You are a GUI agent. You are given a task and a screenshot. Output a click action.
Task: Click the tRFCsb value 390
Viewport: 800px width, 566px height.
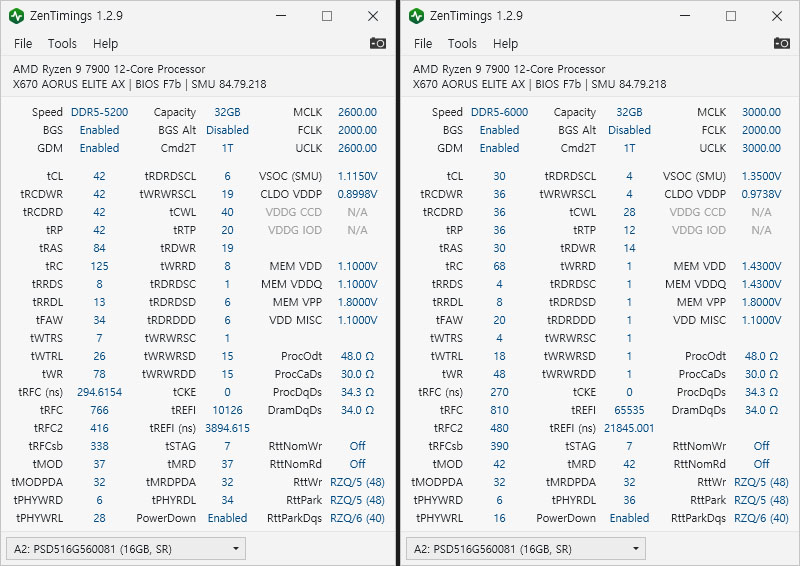pyautogui.click(x=499, y=446)
